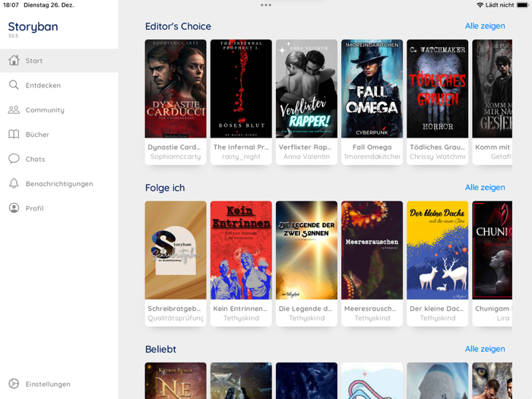
Task: Click Tethyskind under Der kleine Dachs
Action: click(x=437, y=318)
